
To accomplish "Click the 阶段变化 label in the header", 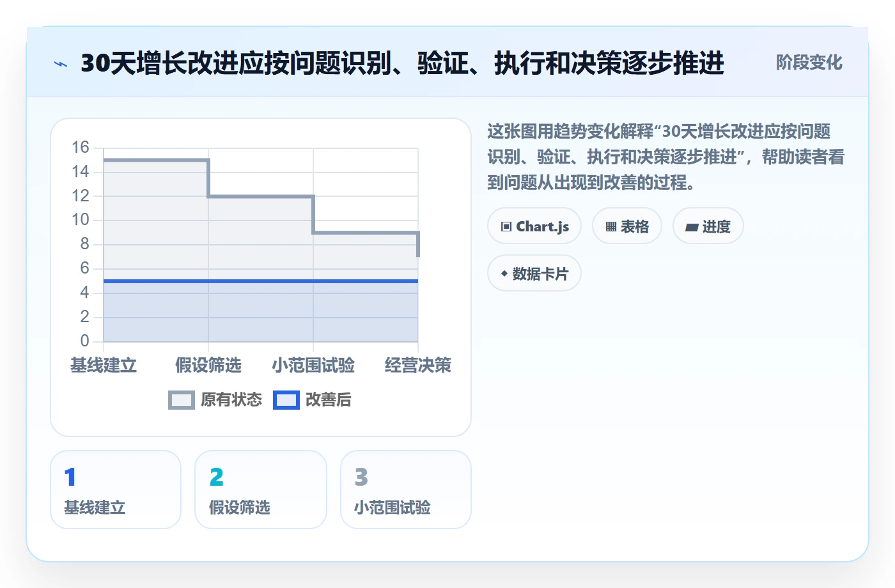I will coord(809,63).
